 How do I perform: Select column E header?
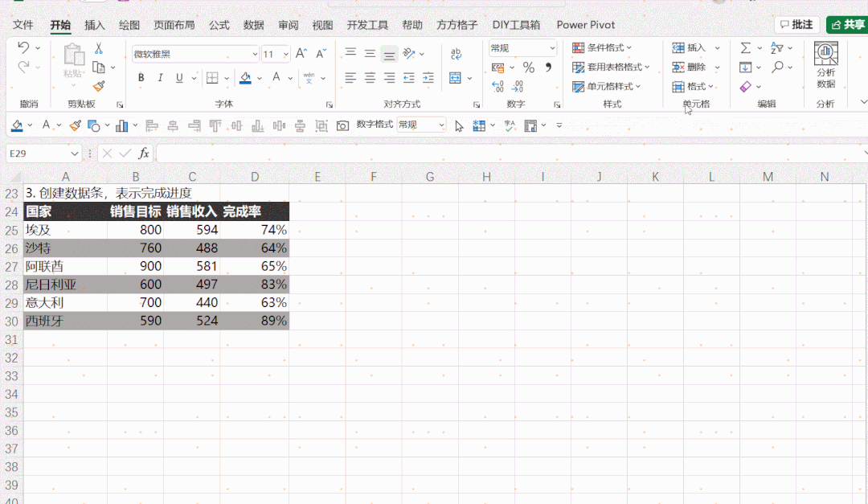317,177
